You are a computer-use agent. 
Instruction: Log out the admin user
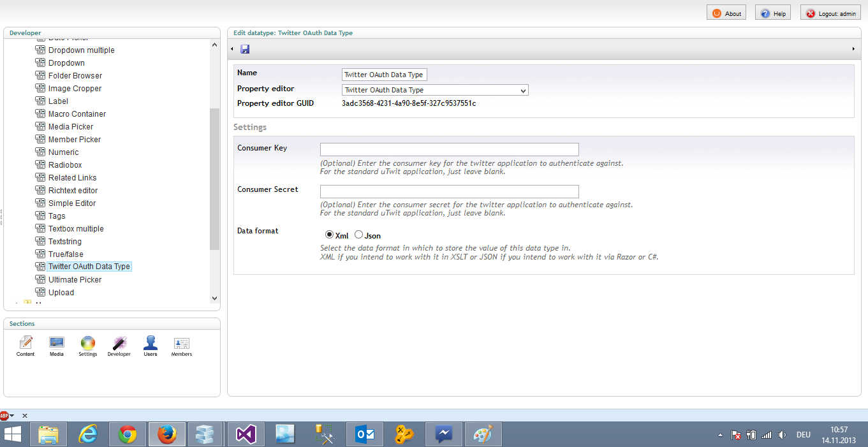(830, 13)
